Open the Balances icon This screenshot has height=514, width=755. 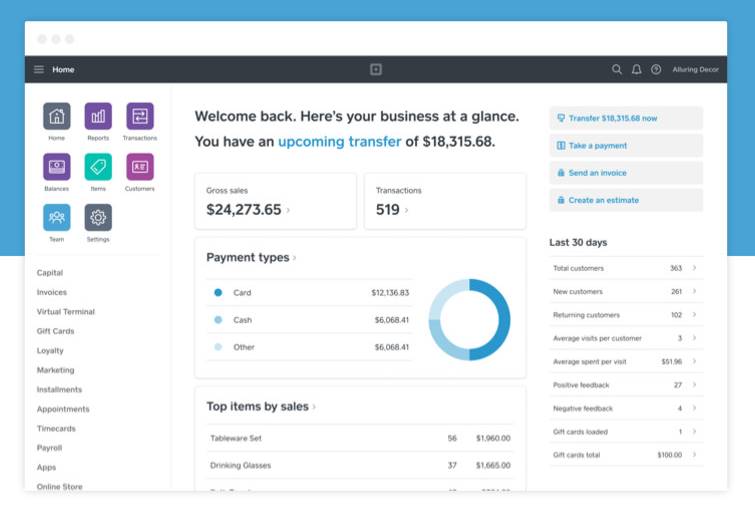coord(57,167)
